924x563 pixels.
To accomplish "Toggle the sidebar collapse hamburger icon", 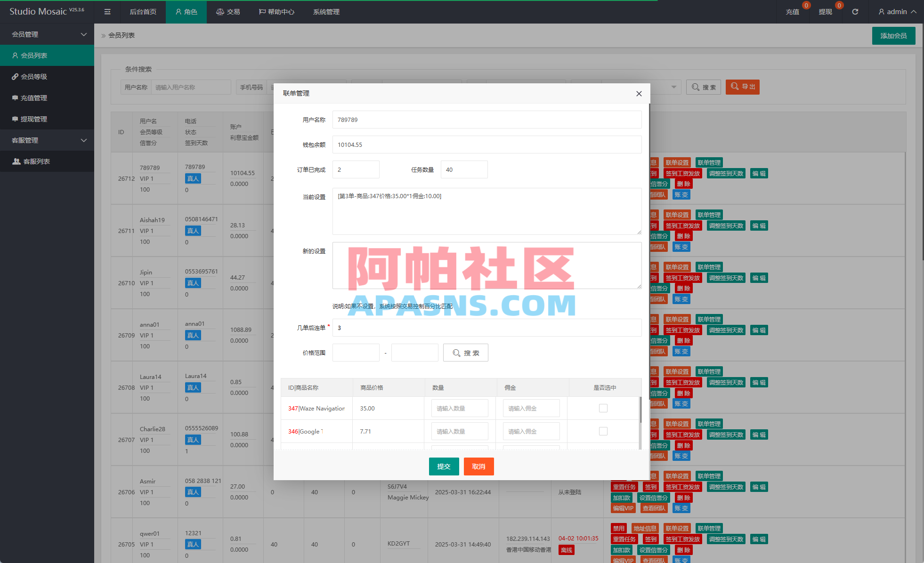I will [107, 12].
